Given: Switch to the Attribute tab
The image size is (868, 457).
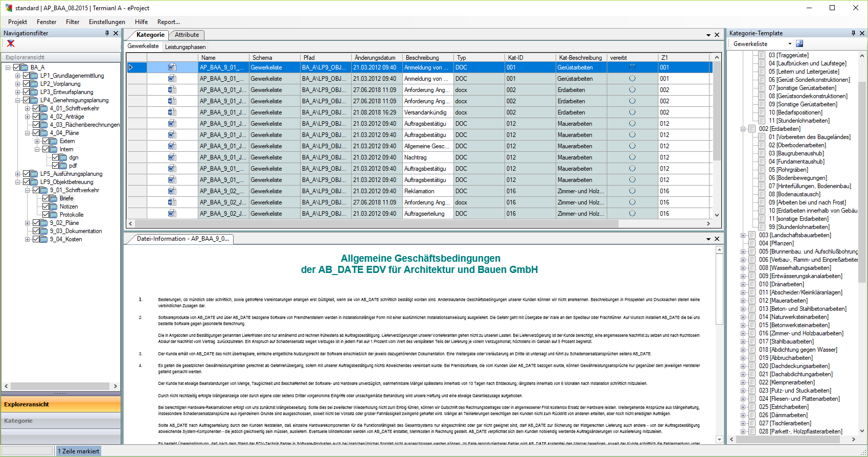Looking at the screenshot, I should (x=187, y=35).
